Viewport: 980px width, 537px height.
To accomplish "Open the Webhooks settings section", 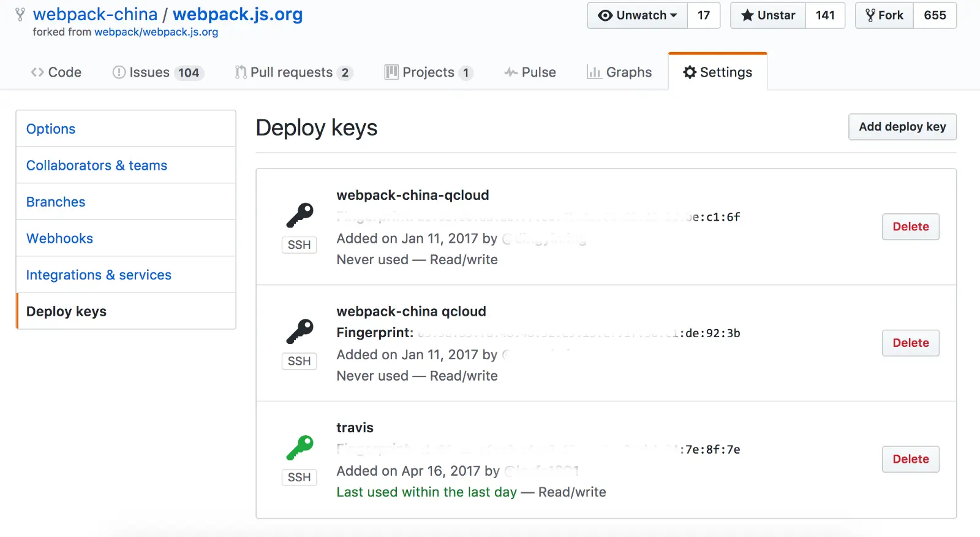I will pyautogui.click(x=60, y=238).
